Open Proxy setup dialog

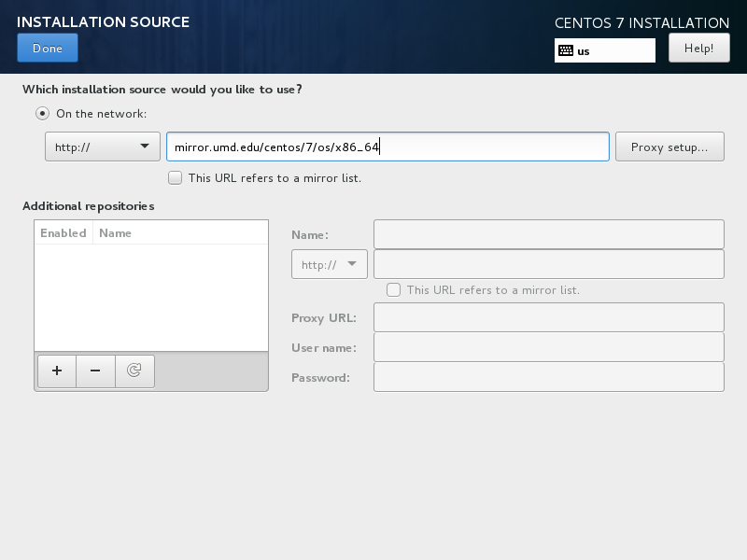669,147
